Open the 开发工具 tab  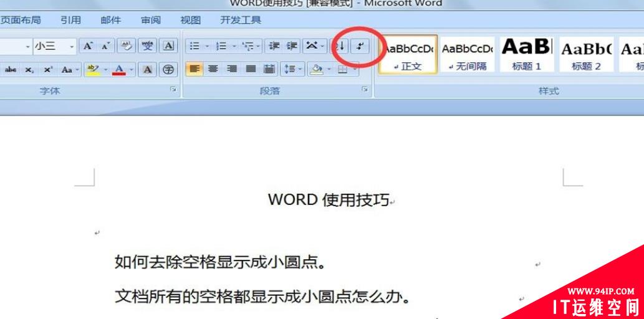tap(240, 20)
